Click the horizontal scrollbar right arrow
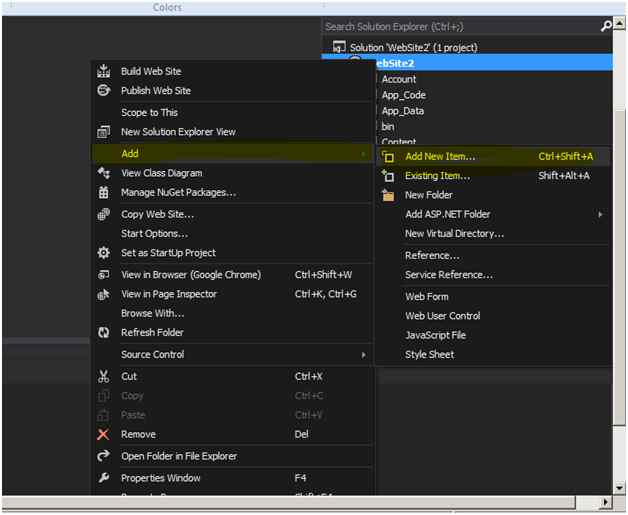Viewport: 628px width, 515px height. pos(605,501)
